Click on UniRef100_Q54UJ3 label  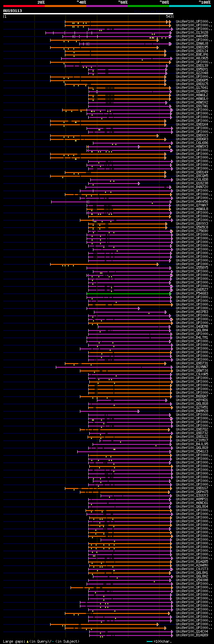click(x=192, y=451)
